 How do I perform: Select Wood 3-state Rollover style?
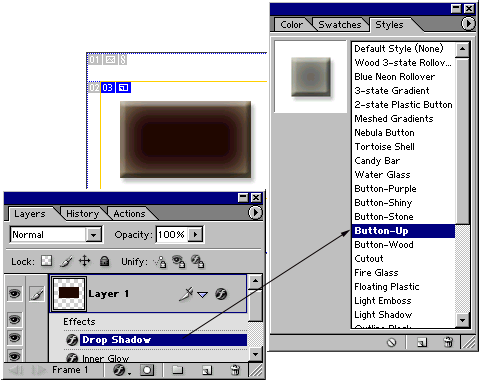(403, 63)
